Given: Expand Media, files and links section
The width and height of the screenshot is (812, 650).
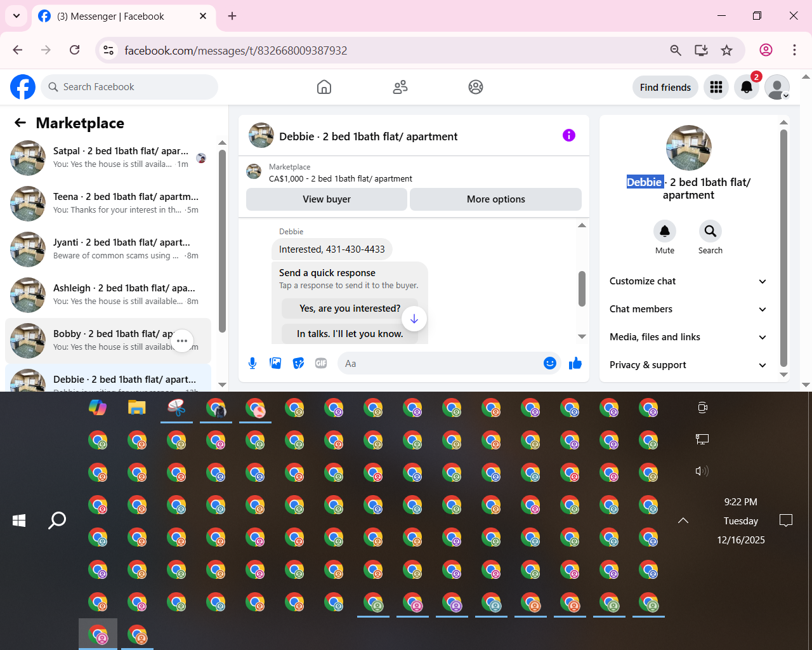Looking at the screenshot, I should click(x=688, y=337).
